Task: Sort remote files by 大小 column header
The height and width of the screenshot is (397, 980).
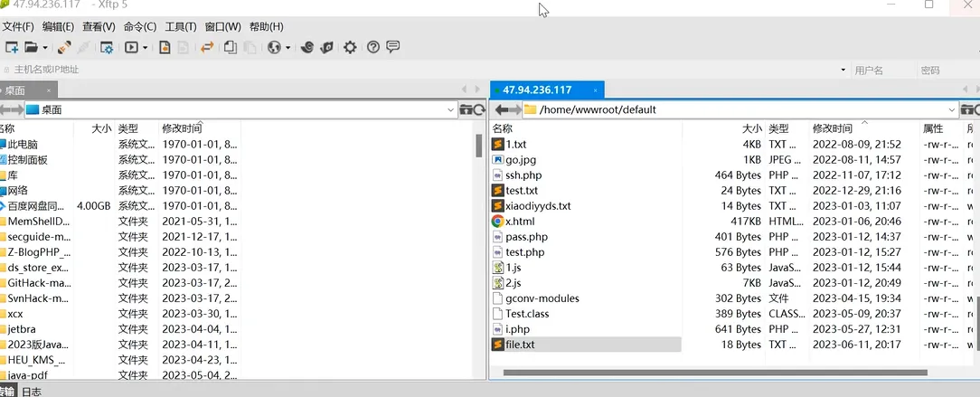Action: 751,128
